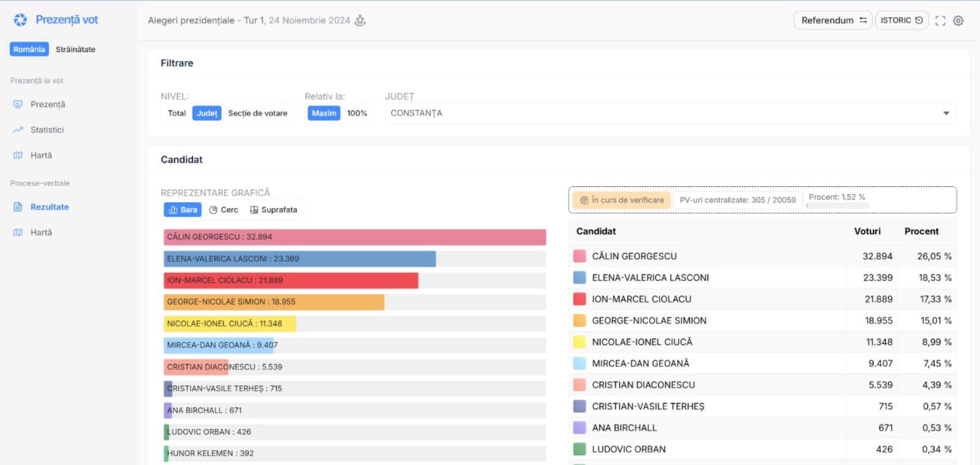
Task: Click the blue swatch for ELENA-VALERICA LASCONI
Action: (x=579, y=278)
